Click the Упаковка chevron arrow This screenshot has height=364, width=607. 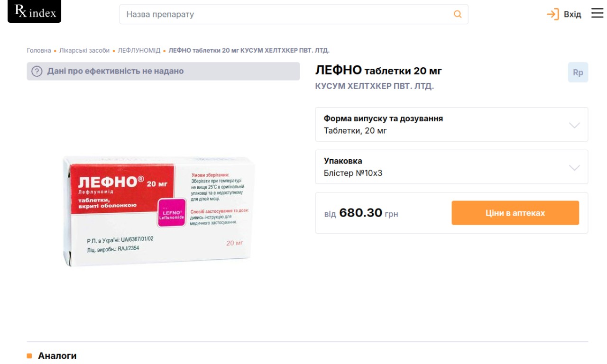click(x=574, y=168)
